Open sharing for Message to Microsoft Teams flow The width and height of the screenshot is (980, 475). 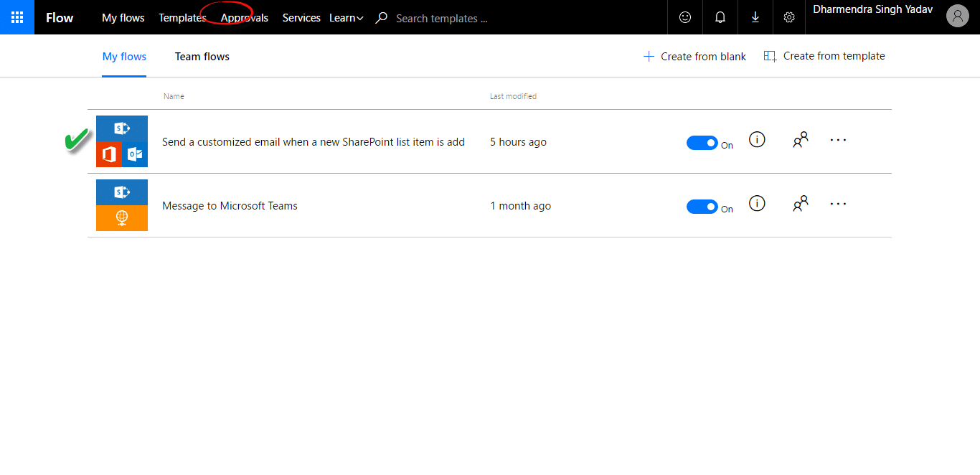coord(800,204)
